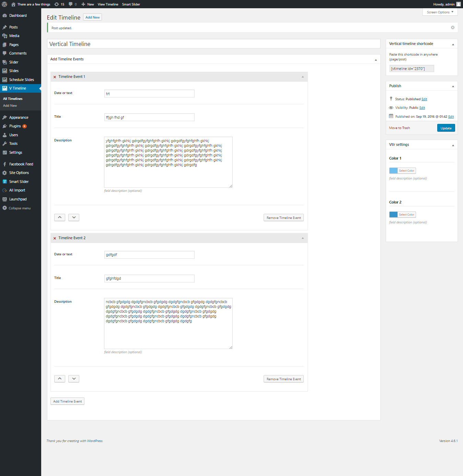
Task: Collapse the Publish meta box
Action: coord(453,86)
